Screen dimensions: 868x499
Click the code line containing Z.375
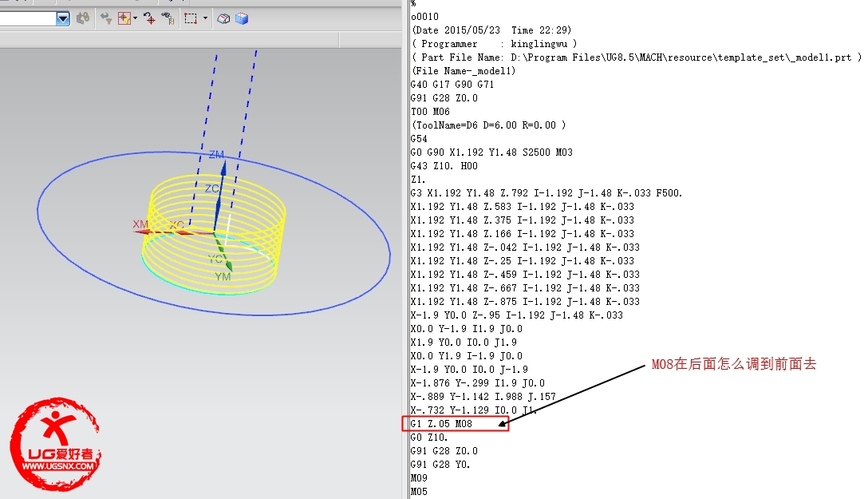click(x=522, y=220)
